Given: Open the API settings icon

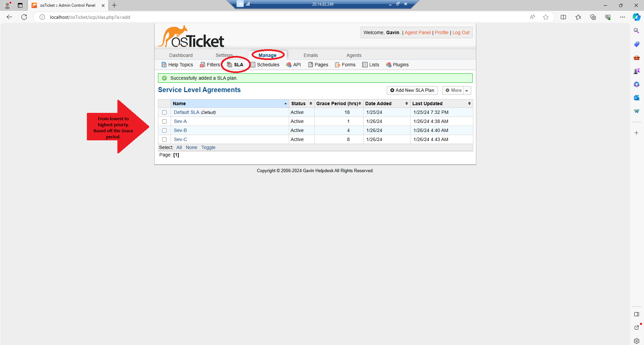Looking at the screenshot, I should tap(288, 65).
